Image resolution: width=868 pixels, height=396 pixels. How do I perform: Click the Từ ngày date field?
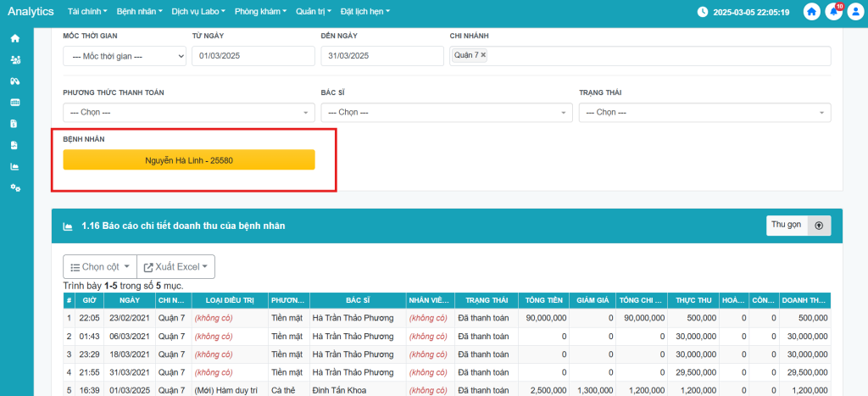(252, 56)
